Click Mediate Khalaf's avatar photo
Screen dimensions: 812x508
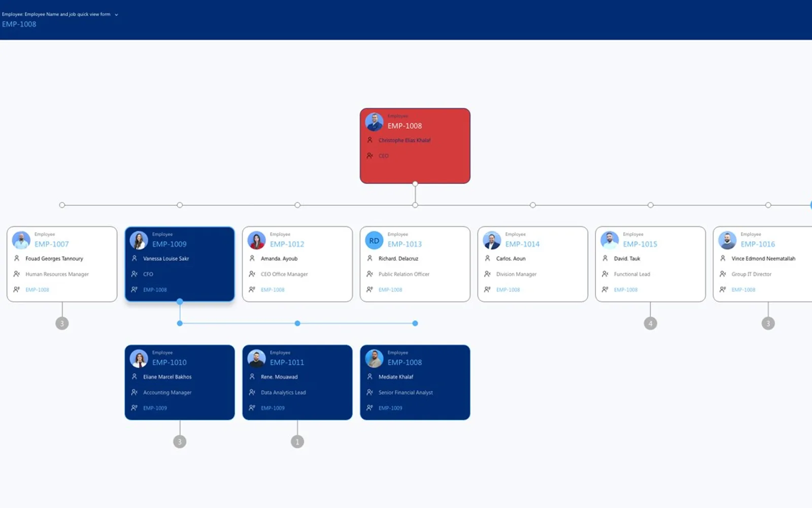375,359
